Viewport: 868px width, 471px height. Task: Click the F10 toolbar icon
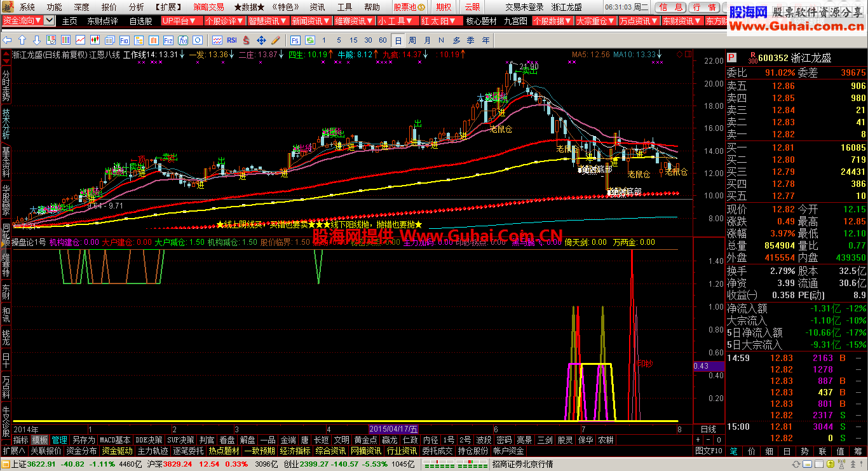point(124,40)
